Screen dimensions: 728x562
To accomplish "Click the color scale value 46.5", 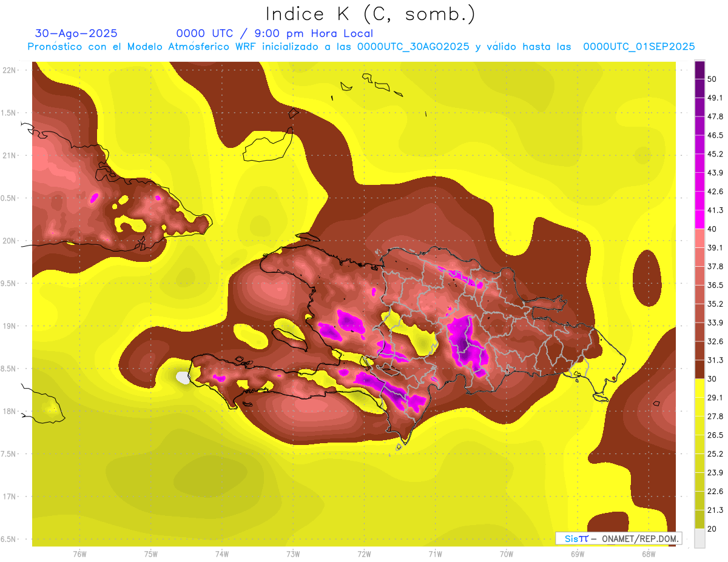I will [x=715, y=135].
